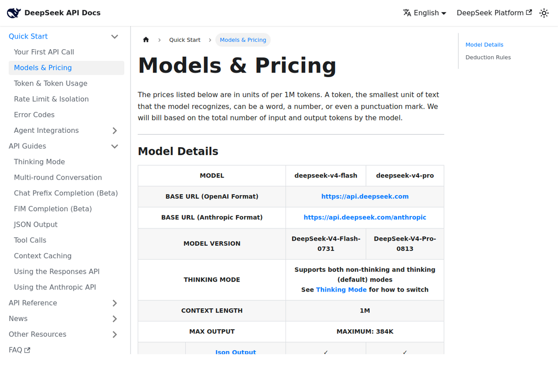Click the News sidebar label

pos(18,319)
